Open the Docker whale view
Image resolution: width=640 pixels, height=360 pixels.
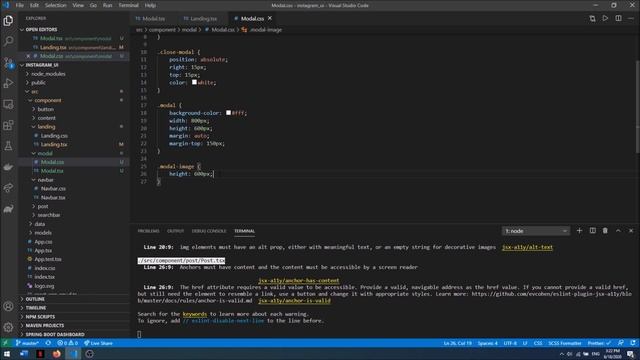click(x=8, y=167)
